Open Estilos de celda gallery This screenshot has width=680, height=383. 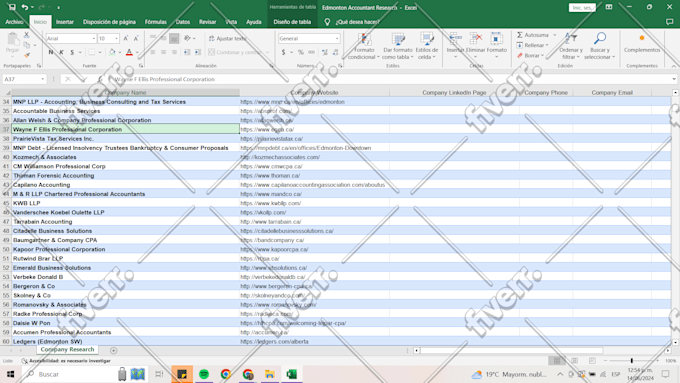tap(427, 46)
